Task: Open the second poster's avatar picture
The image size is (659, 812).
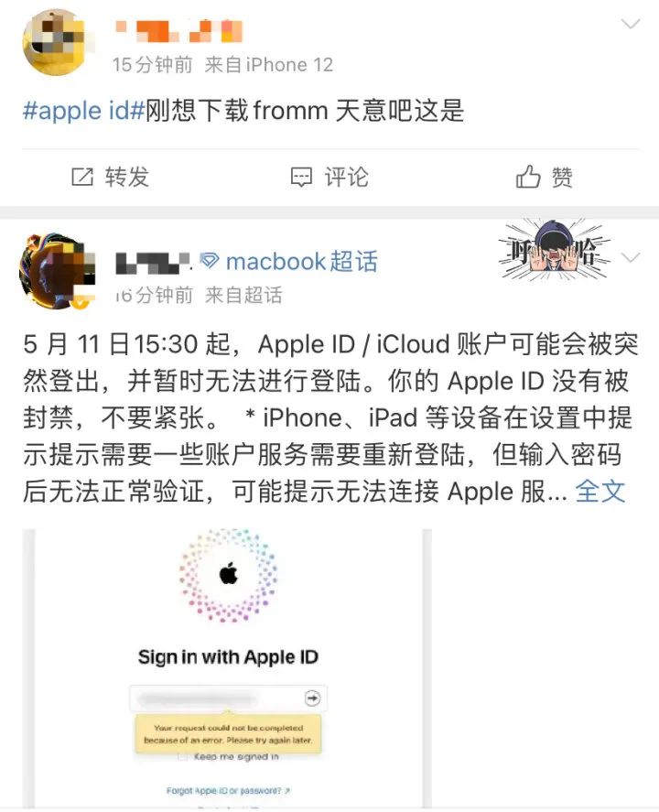Action: coord(57,270)
